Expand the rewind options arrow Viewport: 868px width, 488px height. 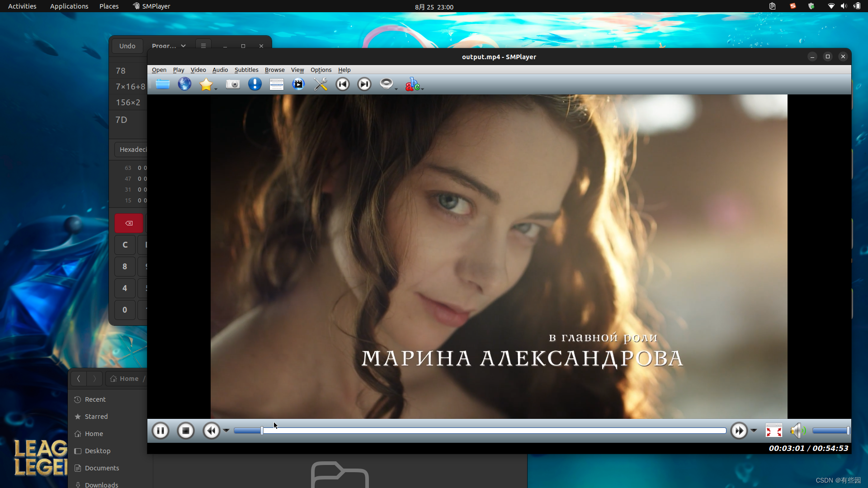[226, 431]
